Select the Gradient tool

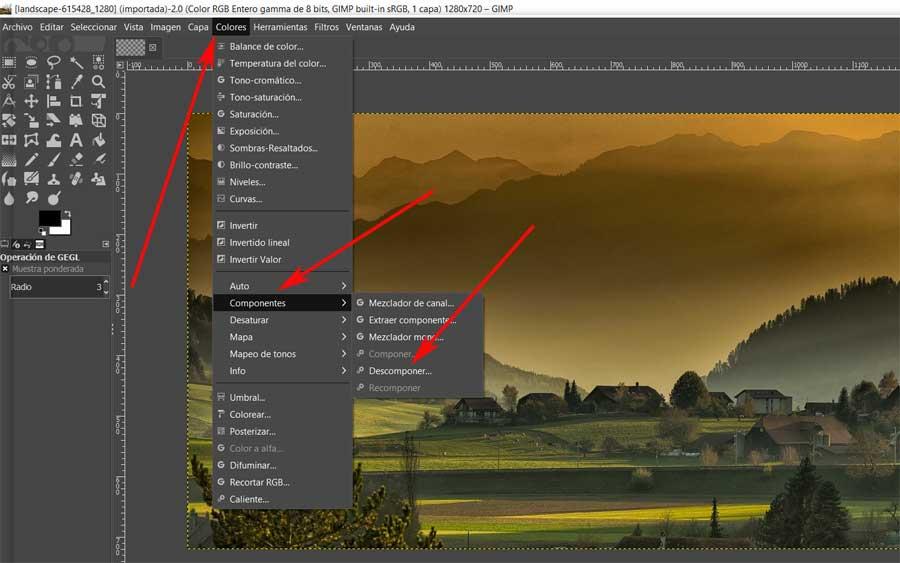click(9, 160)
